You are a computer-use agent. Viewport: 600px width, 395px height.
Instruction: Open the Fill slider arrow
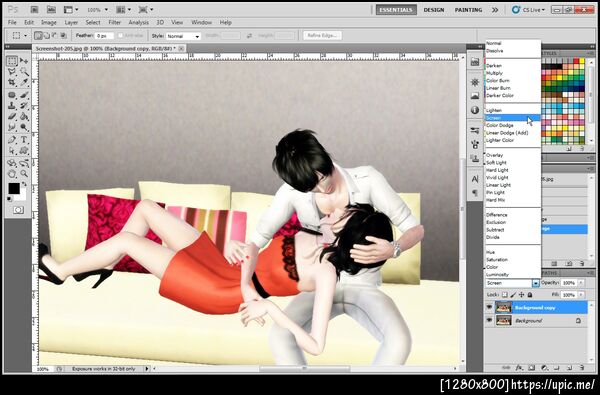pyautogui.click(x=581, y=295)
